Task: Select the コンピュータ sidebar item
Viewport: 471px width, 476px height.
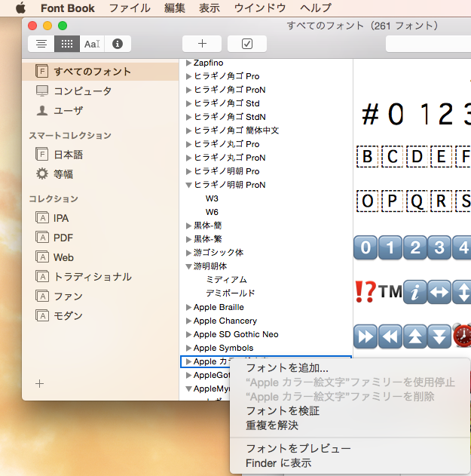Action: point(100,91)
